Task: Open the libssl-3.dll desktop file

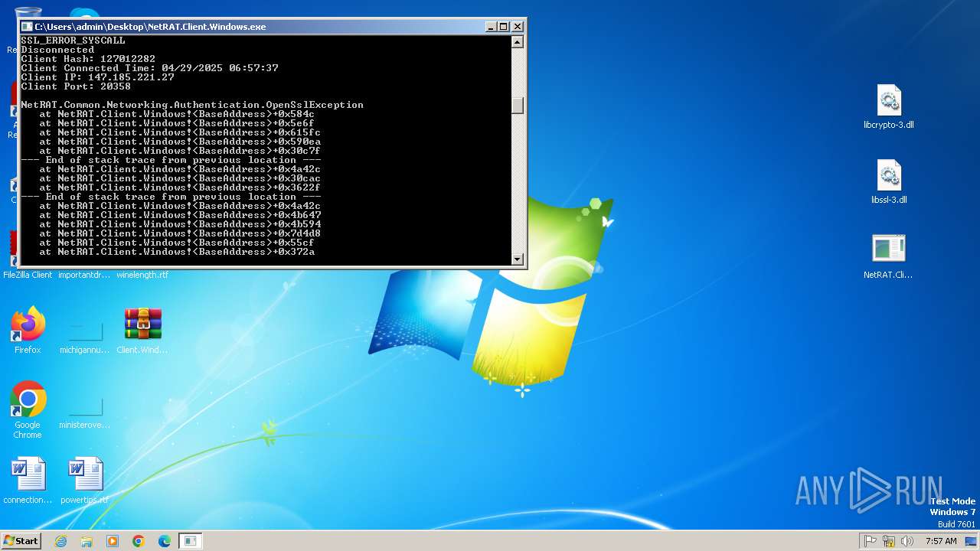Action: click(x=888, y=182)
